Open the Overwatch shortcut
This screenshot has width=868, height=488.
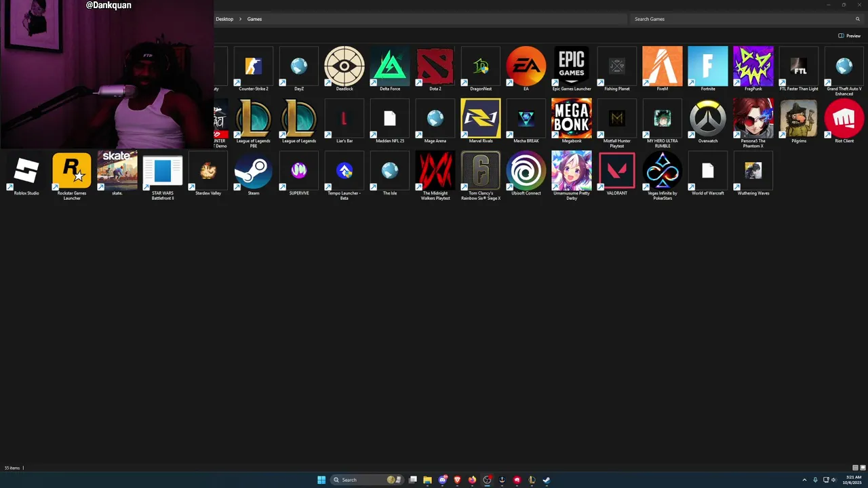coord(708,121)
